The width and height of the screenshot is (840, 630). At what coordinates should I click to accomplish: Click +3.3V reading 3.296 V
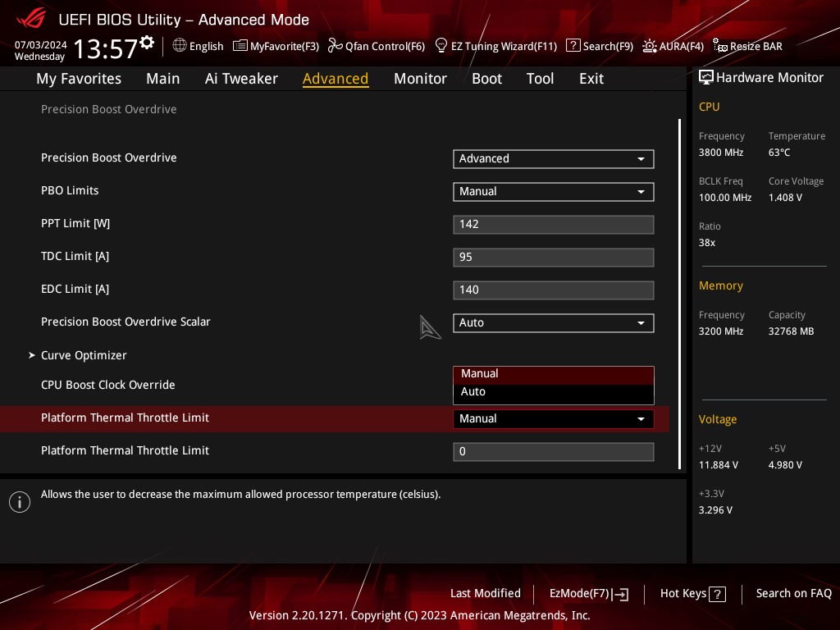click(715, 510)
